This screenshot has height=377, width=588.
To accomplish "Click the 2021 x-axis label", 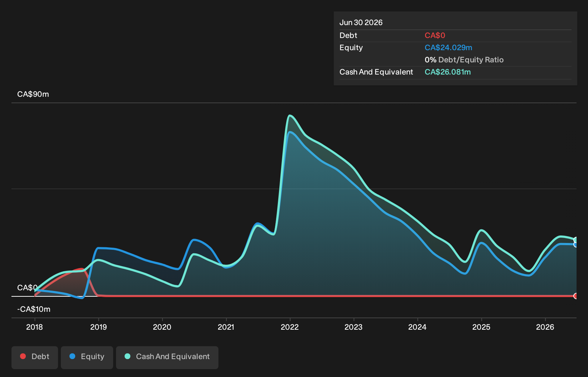I will point(226,327).
